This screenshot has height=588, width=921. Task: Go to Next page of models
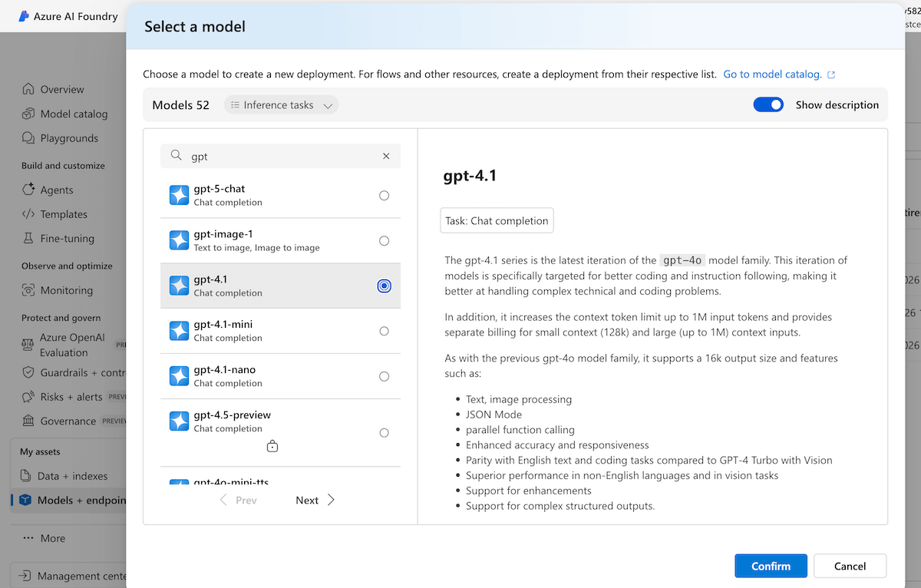point(315,500)
